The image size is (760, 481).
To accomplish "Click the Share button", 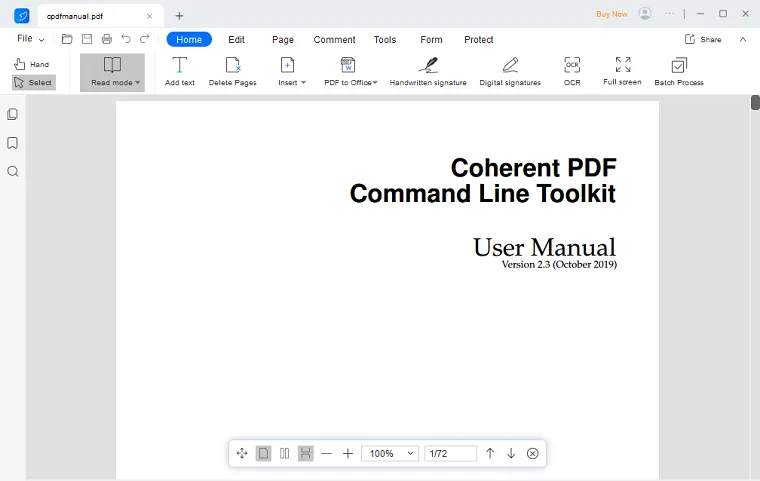I will point(703,39).
